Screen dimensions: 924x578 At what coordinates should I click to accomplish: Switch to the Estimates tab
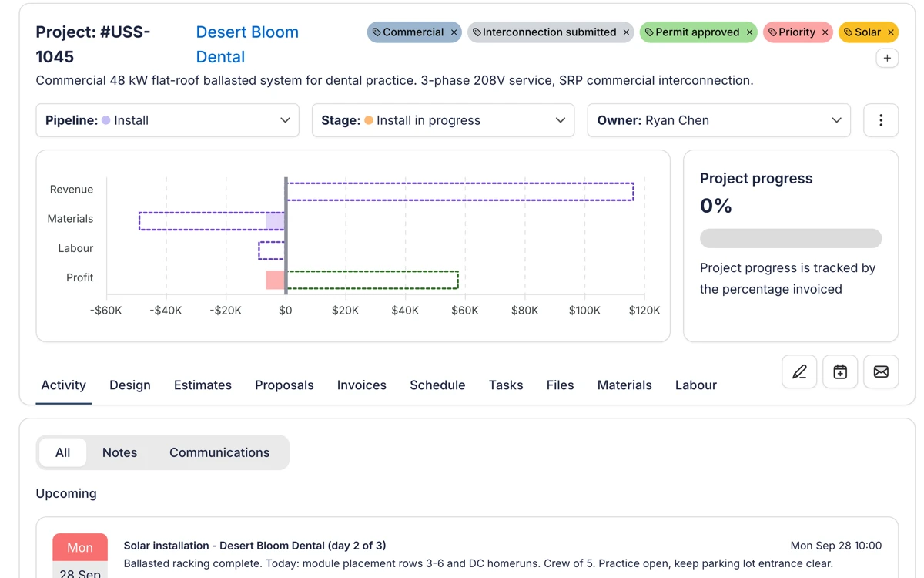tap(203, 385)
